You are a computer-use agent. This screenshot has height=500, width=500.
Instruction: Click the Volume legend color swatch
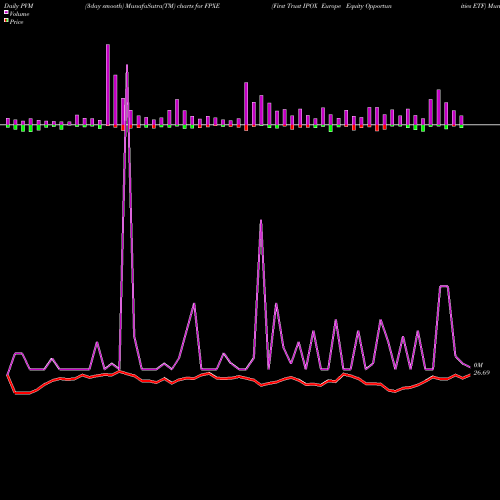click(x=6, y=12)
